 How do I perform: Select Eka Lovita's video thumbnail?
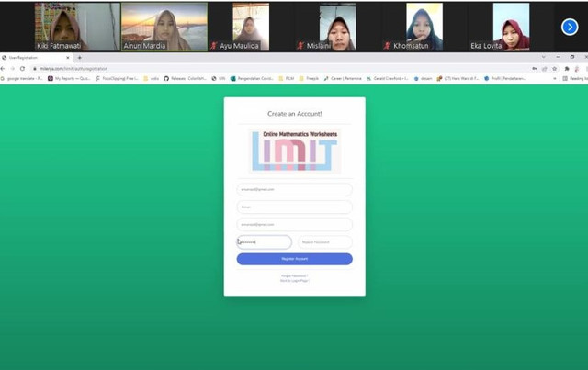511,26
